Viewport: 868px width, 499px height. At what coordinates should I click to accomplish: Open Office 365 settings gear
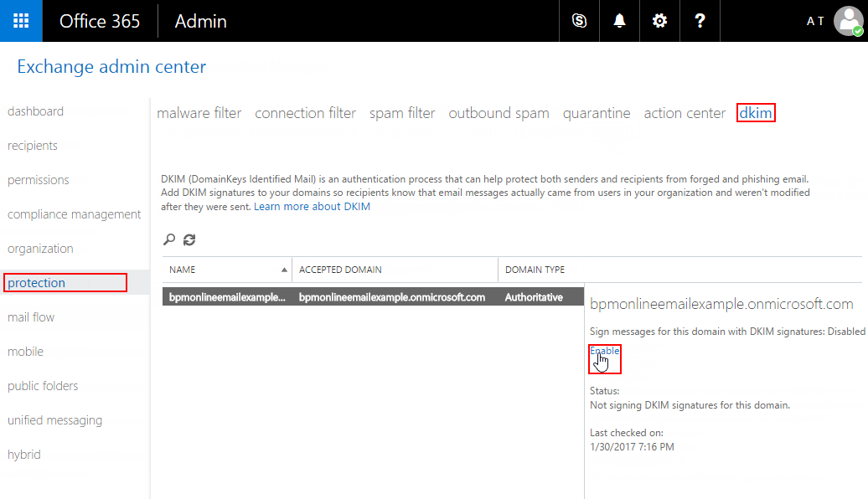[659, 20]
